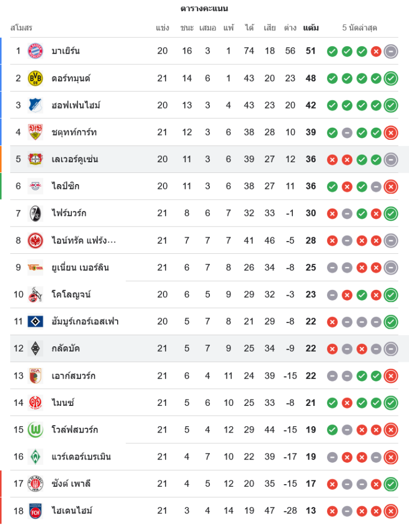This screenshot has width=409, height=532.
Task: Click the Eintracht Frankfurt club crest
Action: tap(35, 240)
